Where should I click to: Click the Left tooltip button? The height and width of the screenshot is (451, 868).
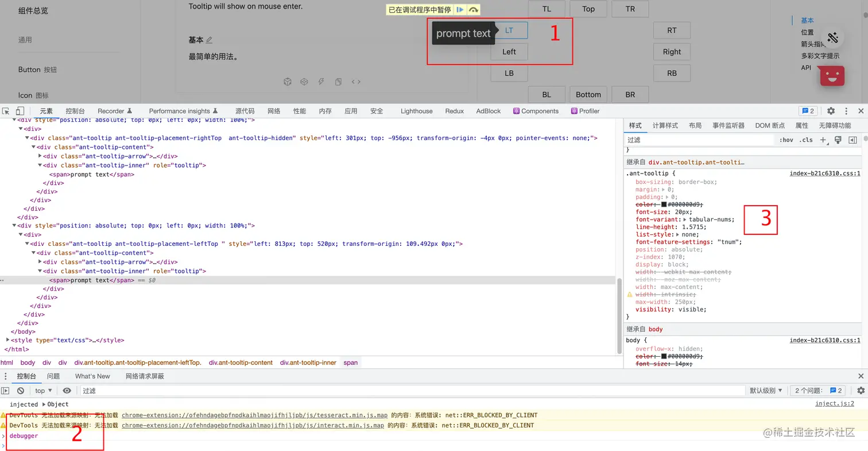(509, 52)
